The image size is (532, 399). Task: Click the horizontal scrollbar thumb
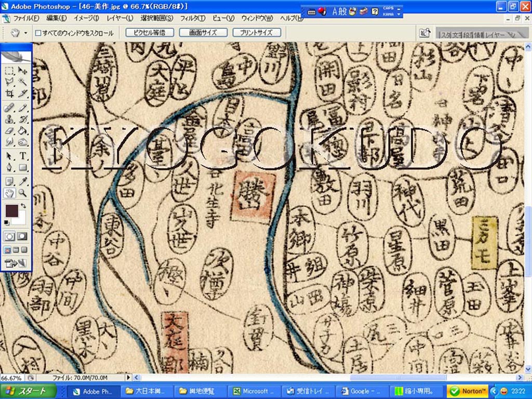click(x=397, y=377)
